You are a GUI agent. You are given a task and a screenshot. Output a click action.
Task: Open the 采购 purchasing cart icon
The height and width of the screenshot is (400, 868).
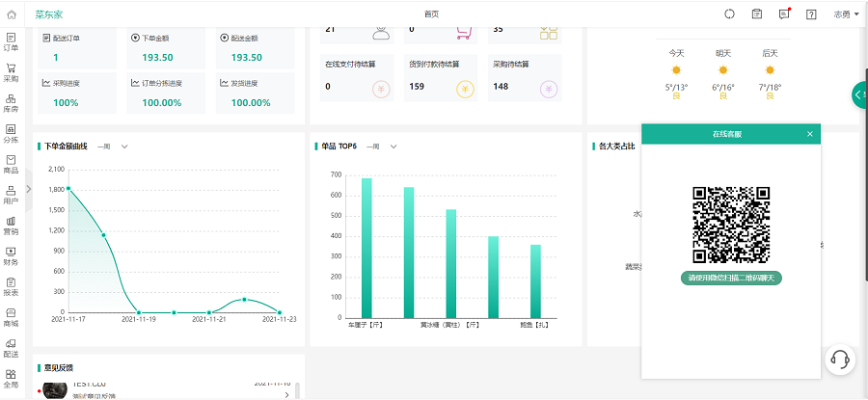[11, 71]
